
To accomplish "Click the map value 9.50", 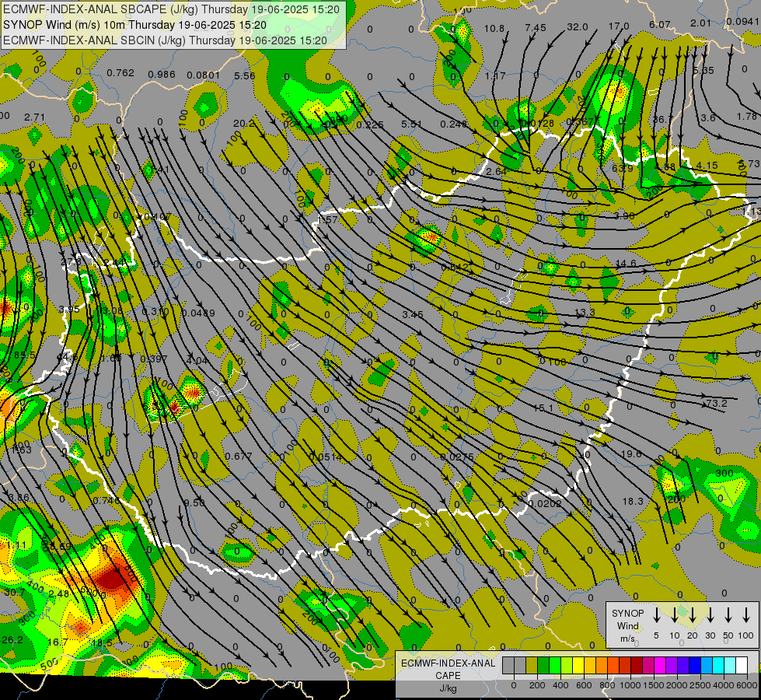I will pos(194,503).
